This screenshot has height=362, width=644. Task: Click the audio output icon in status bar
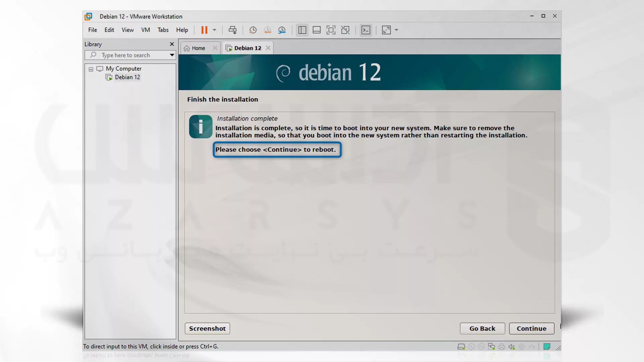511,347
